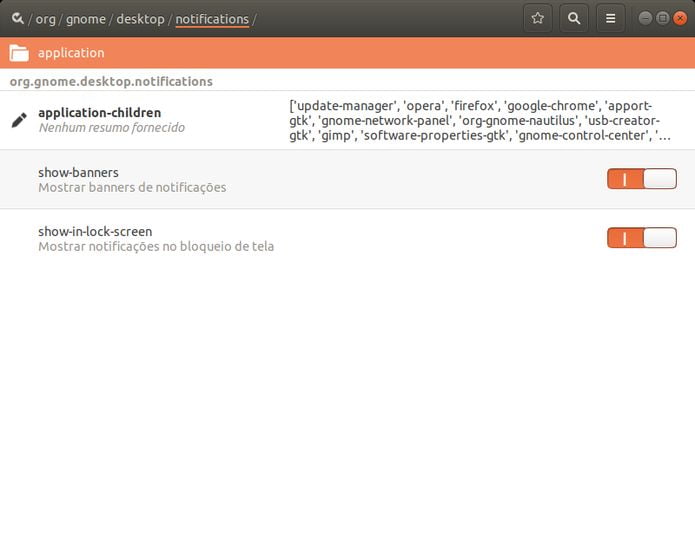
Task: Click 'Nenhum resumo fornecido' summary text
Action: [112, 128]
